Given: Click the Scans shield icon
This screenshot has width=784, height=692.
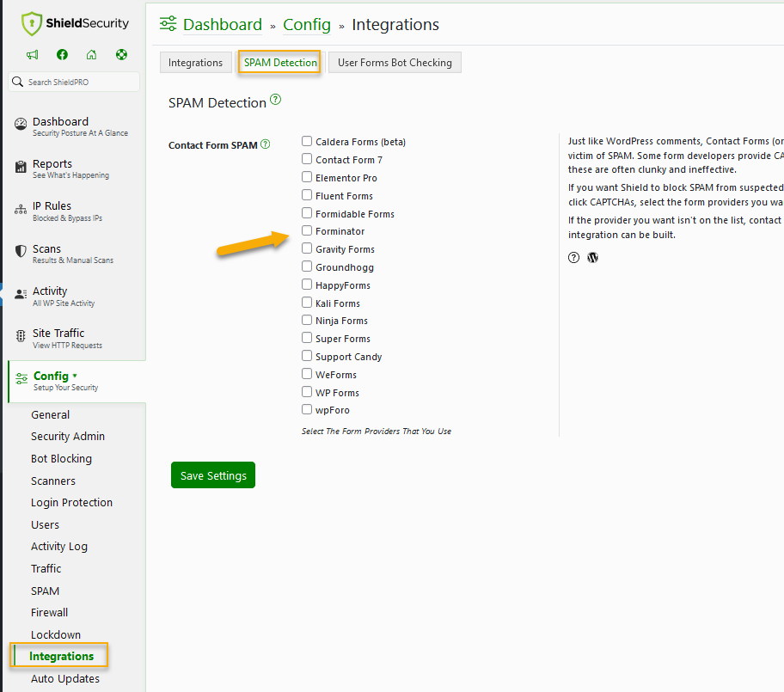Looking at the screenshot, I should point(21,251).
